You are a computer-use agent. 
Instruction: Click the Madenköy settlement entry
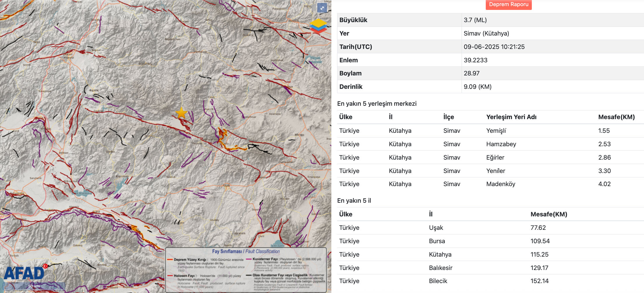(x=500, y=184)
